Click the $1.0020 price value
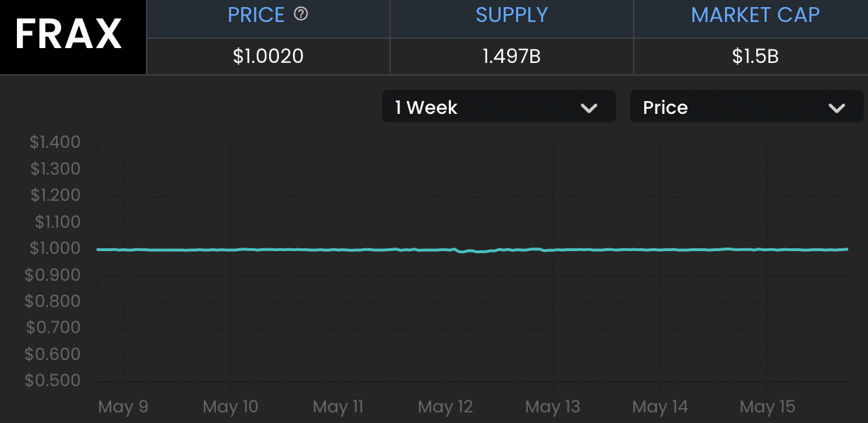The image size is (868, 423). pos(268,57)
